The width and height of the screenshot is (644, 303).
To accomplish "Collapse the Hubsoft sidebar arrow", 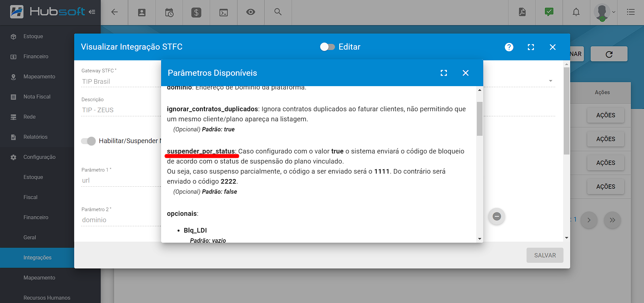I will pos(92,12).
